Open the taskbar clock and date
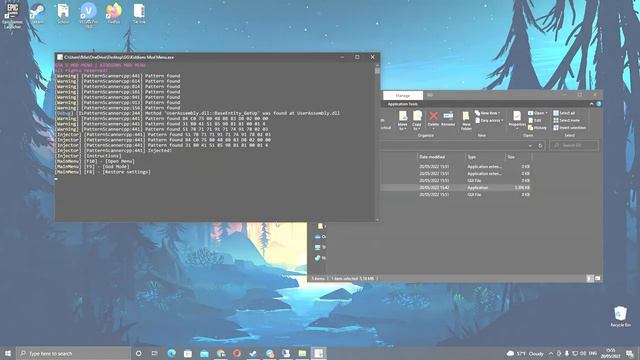This screenshot has height=360, width=640. tap(611, 353)
